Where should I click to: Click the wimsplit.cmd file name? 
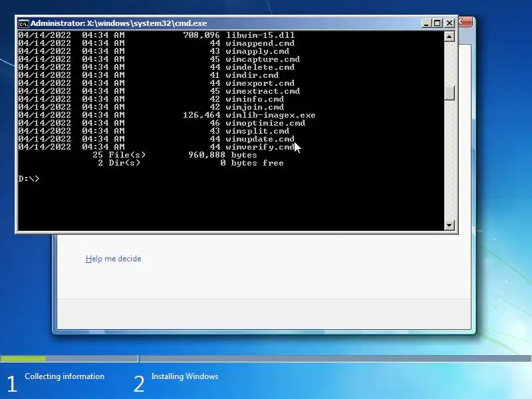point(257,131)
